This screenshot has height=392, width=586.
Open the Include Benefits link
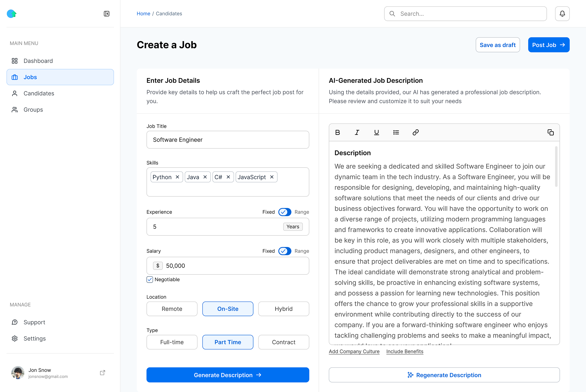point(404,351)
